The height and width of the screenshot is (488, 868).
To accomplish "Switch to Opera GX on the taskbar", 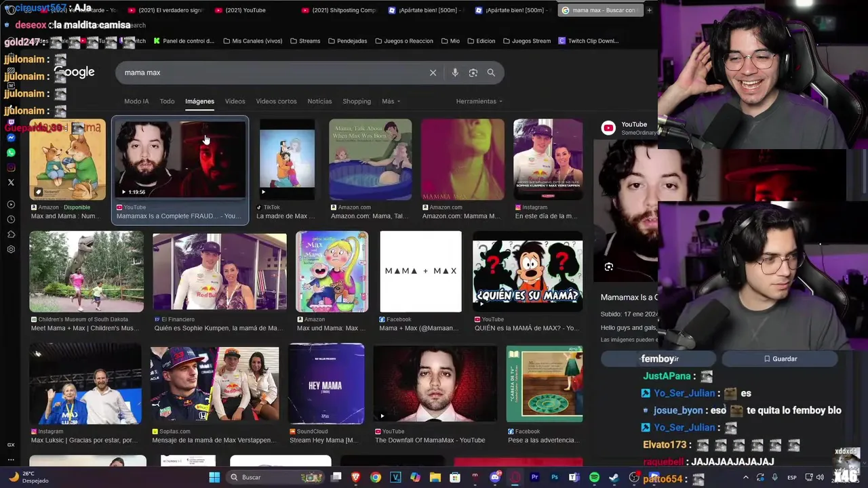I will pos(515,477).
